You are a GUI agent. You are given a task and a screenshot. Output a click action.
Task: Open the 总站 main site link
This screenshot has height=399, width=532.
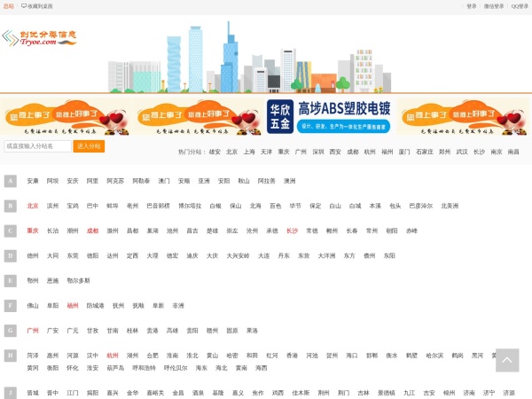click(x=8, y=5)
